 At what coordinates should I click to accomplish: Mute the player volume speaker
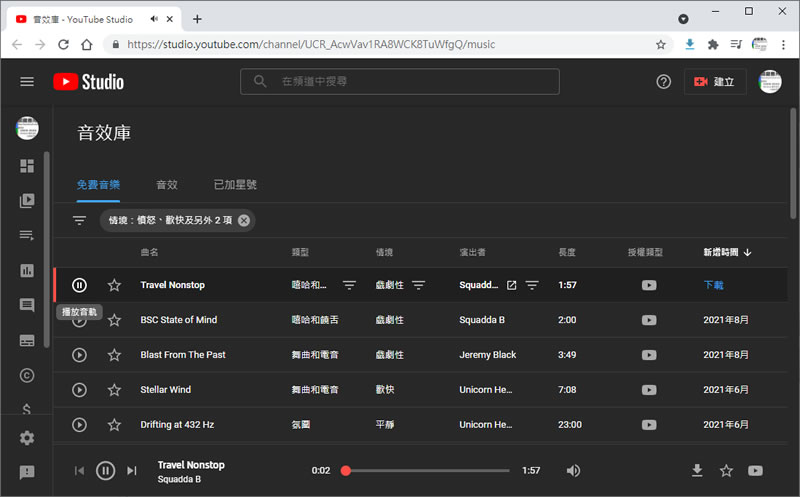(573, 471)
